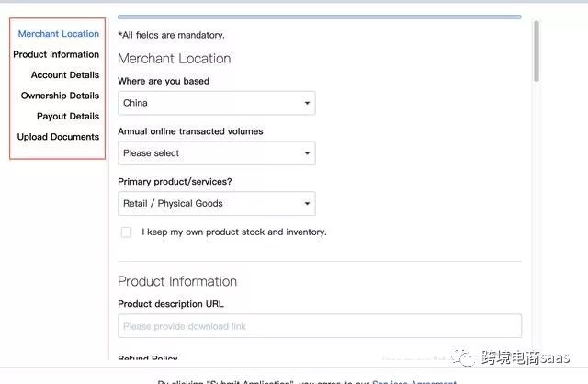Open the "Where are you based" dropdown
The width and height of the screenshot is (588, 384).
click(x=216, y=103)
